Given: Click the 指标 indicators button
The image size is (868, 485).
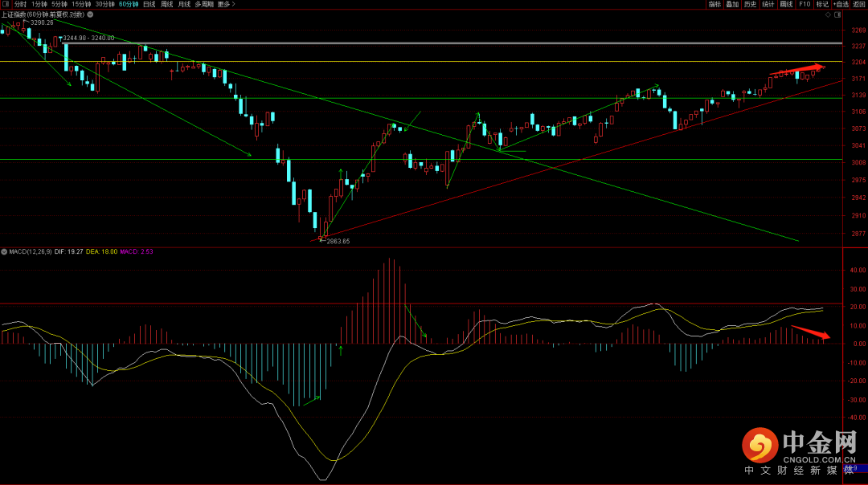Looking at the screenshot, I should tap(714, 4).
